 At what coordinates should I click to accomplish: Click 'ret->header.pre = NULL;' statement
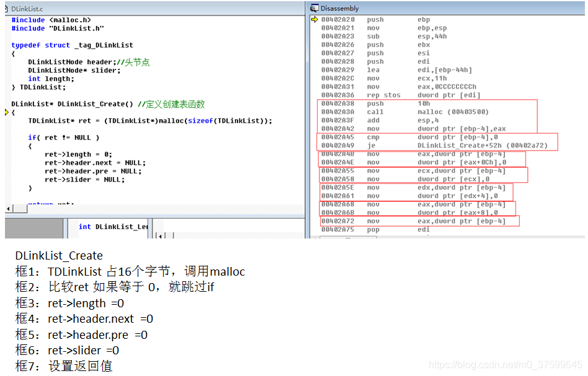(x=93, y=171)
